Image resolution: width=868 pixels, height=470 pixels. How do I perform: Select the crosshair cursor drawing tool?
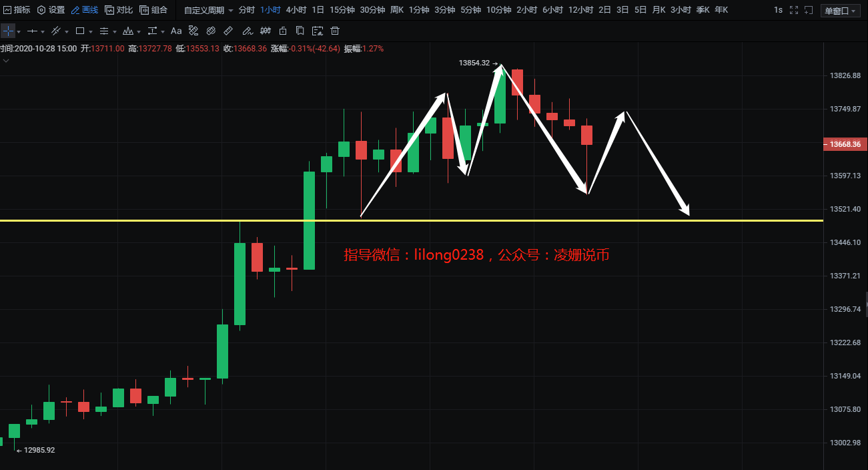8,31
